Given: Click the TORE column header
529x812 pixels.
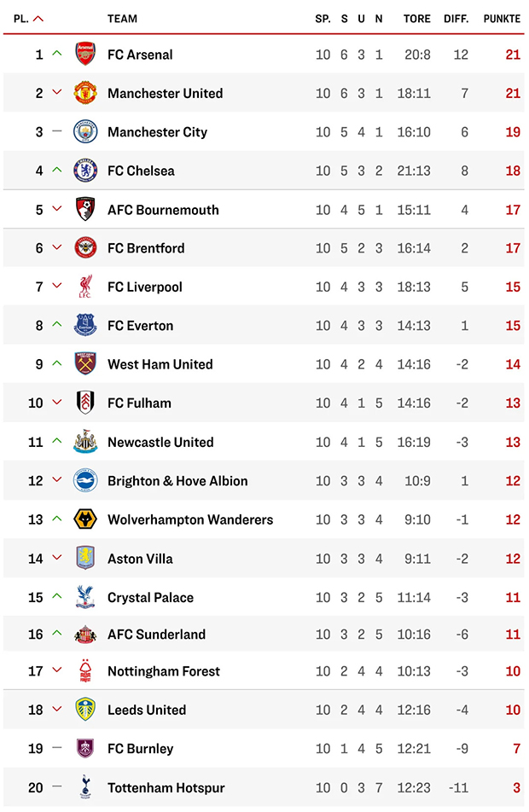Looking at the screenshot, I should (416, 19).
